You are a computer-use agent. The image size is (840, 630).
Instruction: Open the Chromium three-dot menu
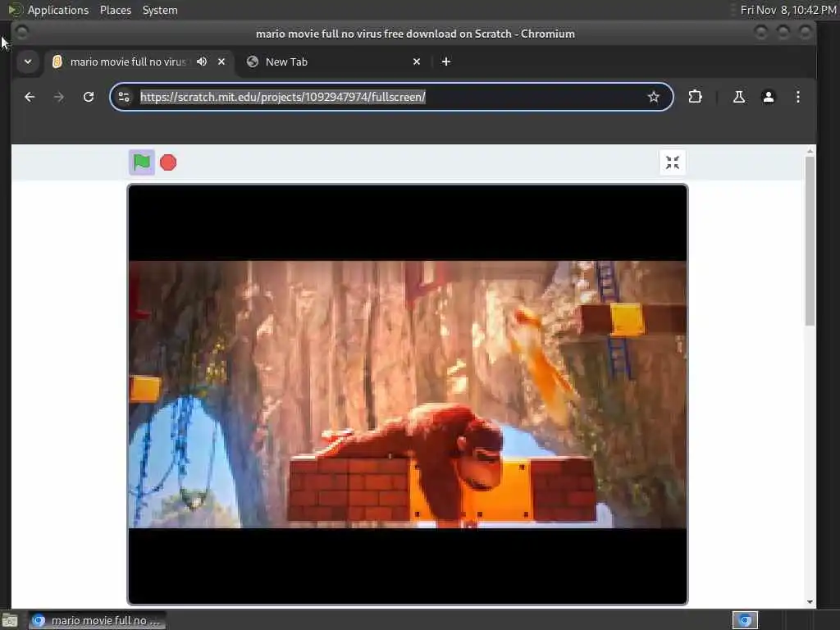coord(797,97)
